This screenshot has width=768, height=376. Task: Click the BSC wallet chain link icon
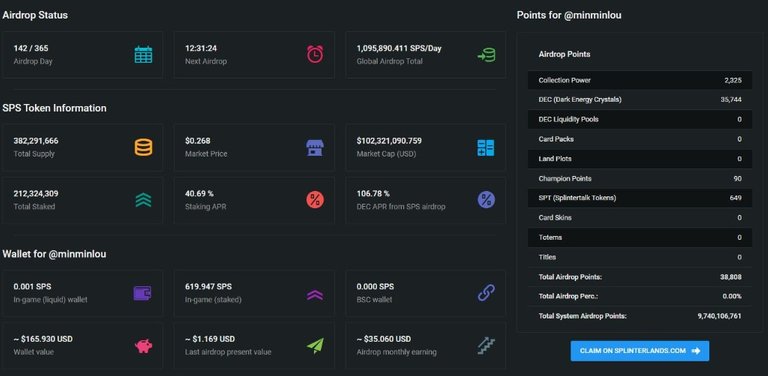pyautogui.click(x=486, y=293)
